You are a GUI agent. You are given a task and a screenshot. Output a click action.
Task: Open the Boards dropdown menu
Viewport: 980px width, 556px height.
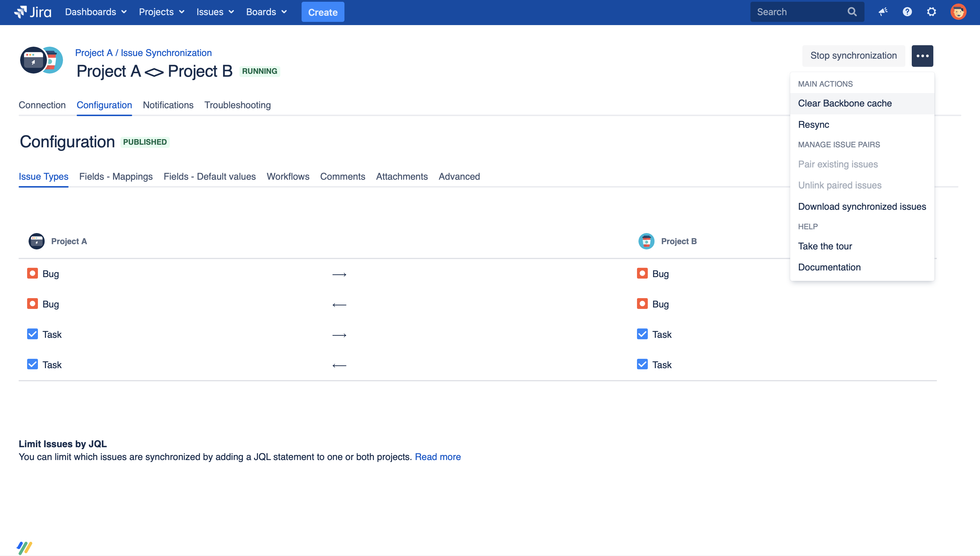(267, 12)
